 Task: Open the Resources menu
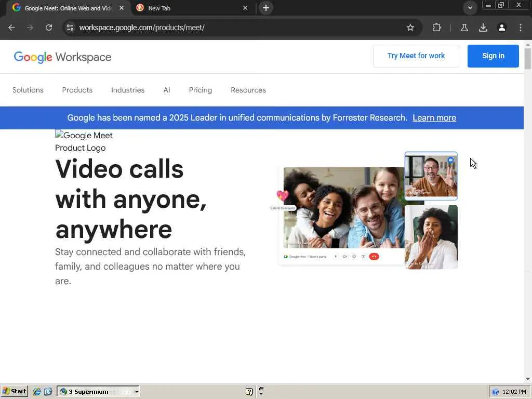[248, 90]
